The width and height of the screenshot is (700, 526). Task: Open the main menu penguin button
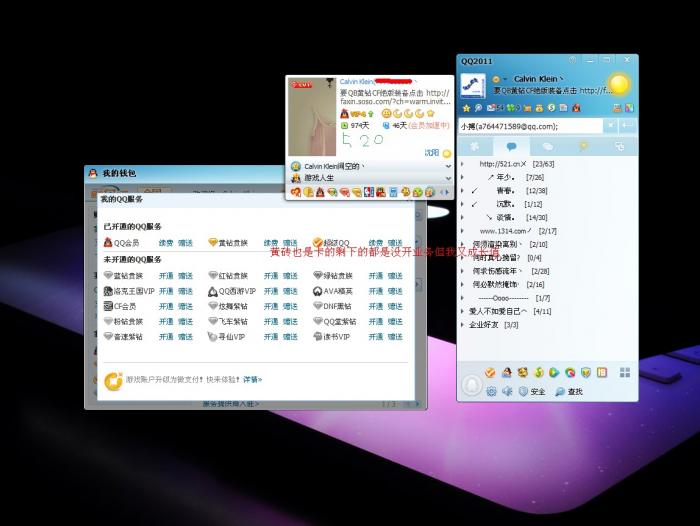pyautogui.click(x=471, y=385)
